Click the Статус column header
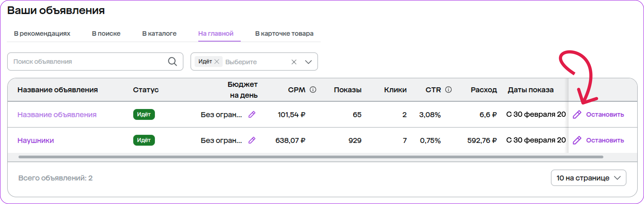The width and height of the screenshot is (644, 204). (x=146, y=90)
